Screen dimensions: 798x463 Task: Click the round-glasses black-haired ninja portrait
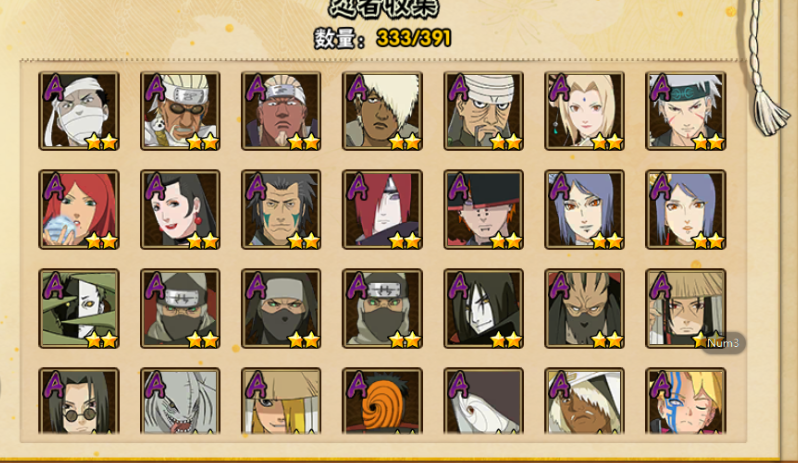click(79, 401)
